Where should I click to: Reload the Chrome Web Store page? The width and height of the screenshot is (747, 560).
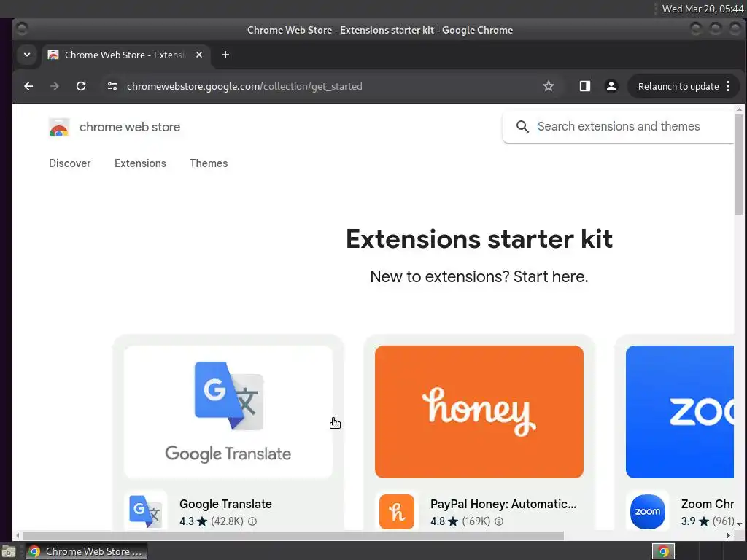click(81, 86)
